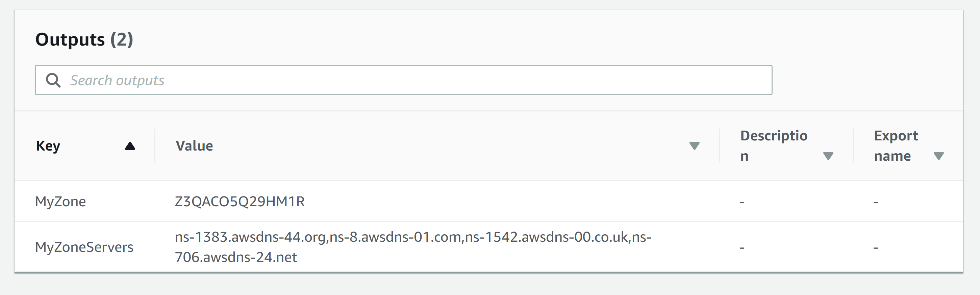Click MyZoneServers row export name dash
The width and height of the screenshot is (980, 295).
click(875, 248)
